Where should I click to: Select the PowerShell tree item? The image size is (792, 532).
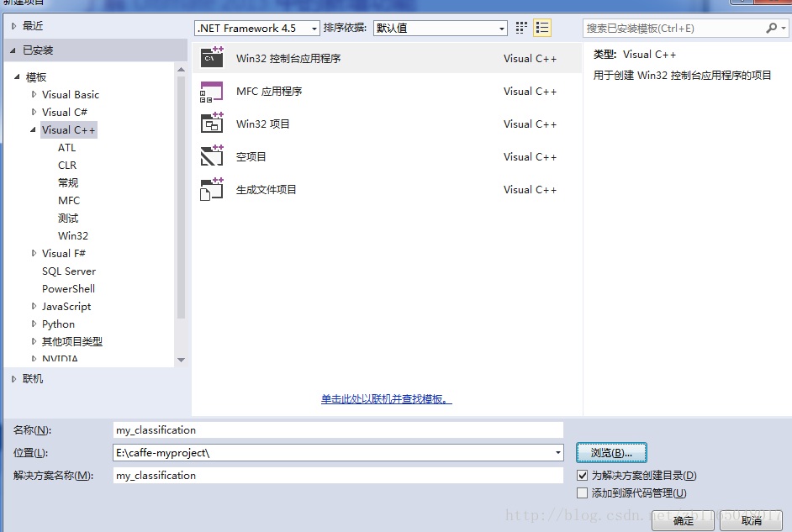[x=69, y=289]
